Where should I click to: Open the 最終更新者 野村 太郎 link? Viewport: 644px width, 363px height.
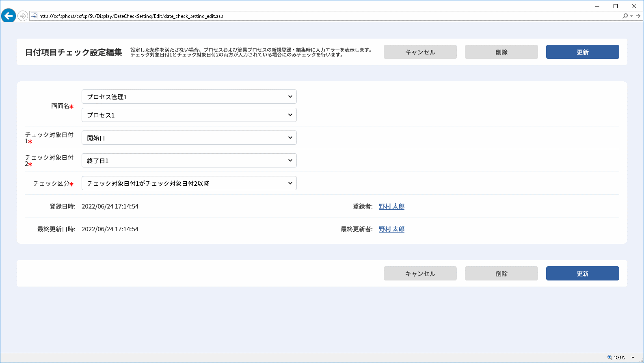(x=391, y=229)
